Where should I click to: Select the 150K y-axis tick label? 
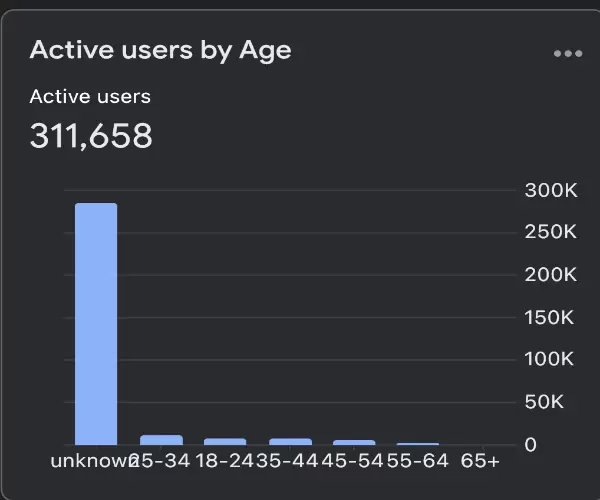coord(550,318)
